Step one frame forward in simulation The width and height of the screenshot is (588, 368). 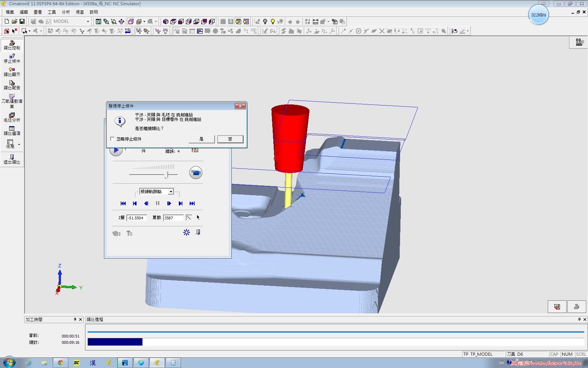[169, 203]
